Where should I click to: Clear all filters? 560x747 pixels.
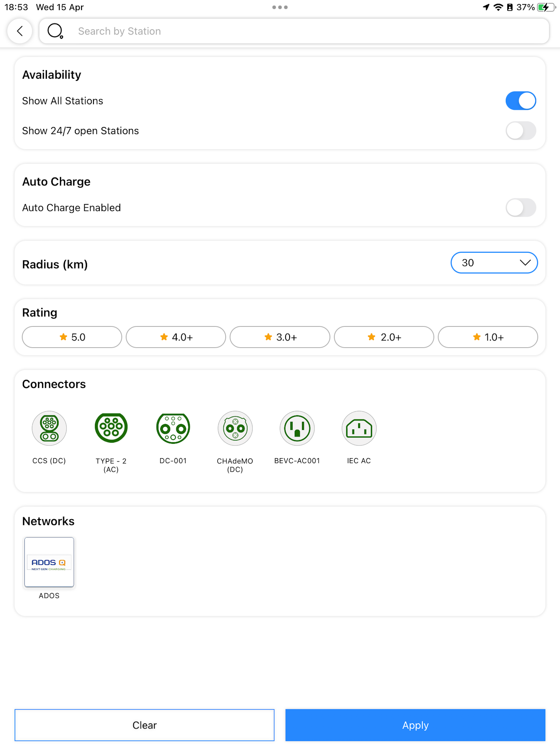pos(144,725)
